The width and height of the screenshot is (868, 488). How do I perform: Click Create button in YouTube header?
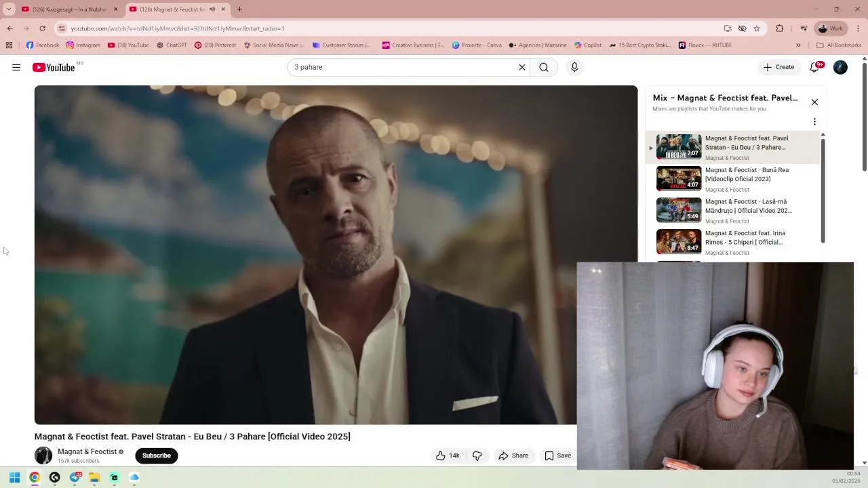point(778,67)
